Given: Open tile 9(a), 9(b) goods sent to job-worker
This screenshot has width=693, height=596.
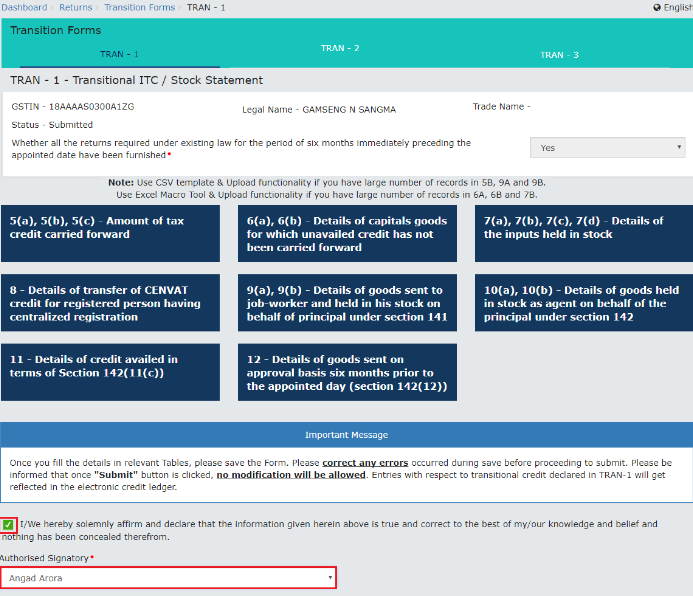Looking at the screenshot, I should click(x=347, y=303).
